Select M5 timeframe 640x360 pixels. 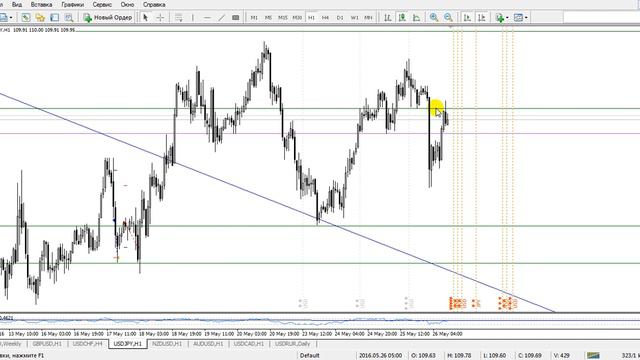coord(268,18)
